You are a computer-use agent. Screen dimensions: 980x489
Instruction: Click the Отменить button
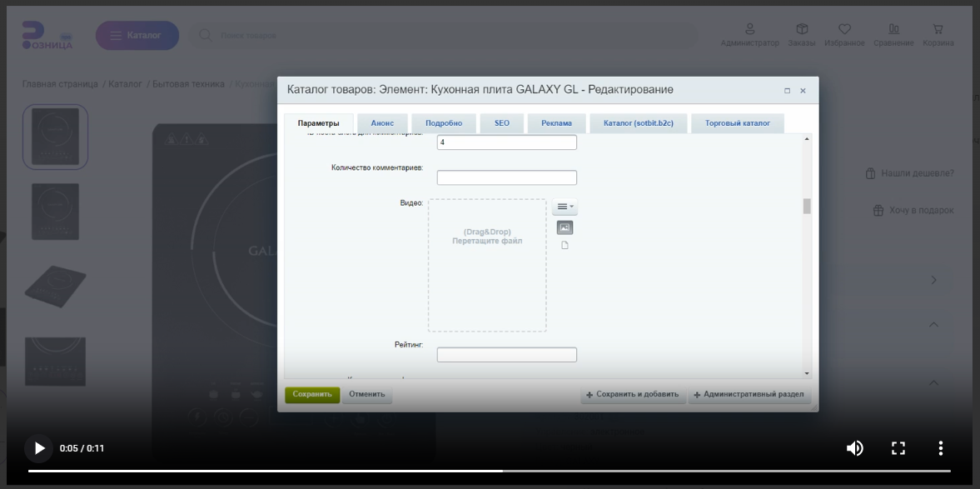pos(367,395)
